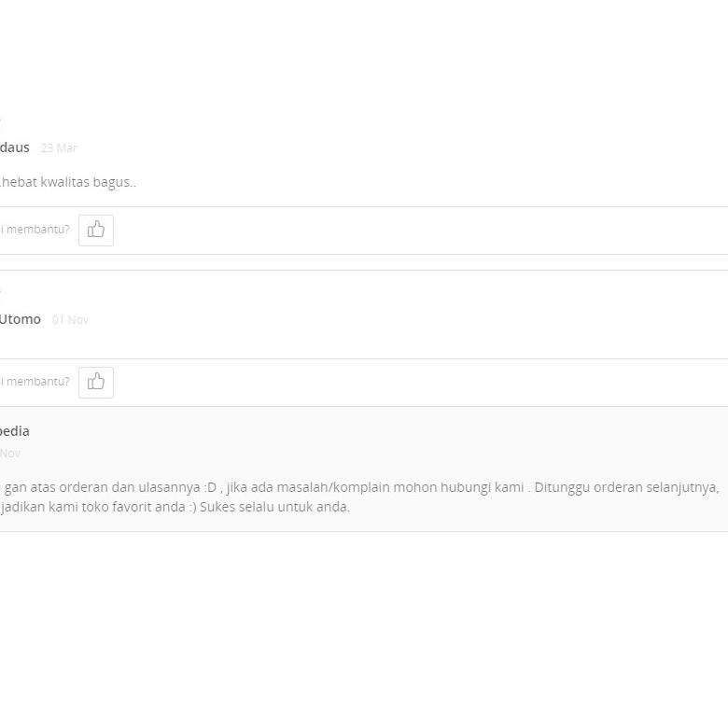The height and width of the screenshot is (728, 728).
Task: Click the 23 Mar review date
Action: 59,148
